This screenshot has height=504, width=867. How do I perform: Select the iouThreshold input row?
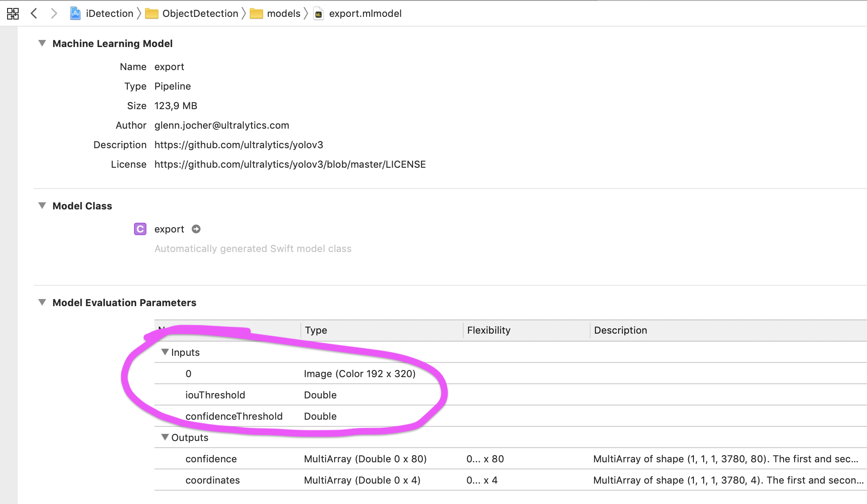216,395
